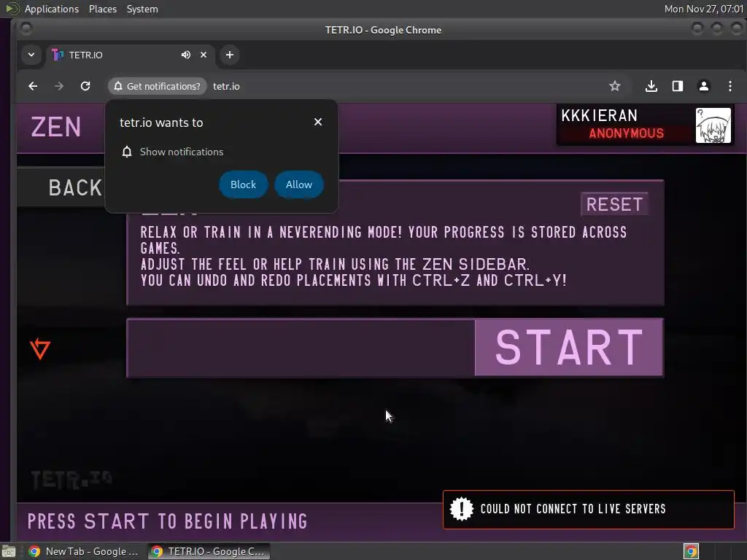The height and width of the screenshot is (560, 747).
Task: Click the show desktop icon in taskbar
Action: pos(9,551)
